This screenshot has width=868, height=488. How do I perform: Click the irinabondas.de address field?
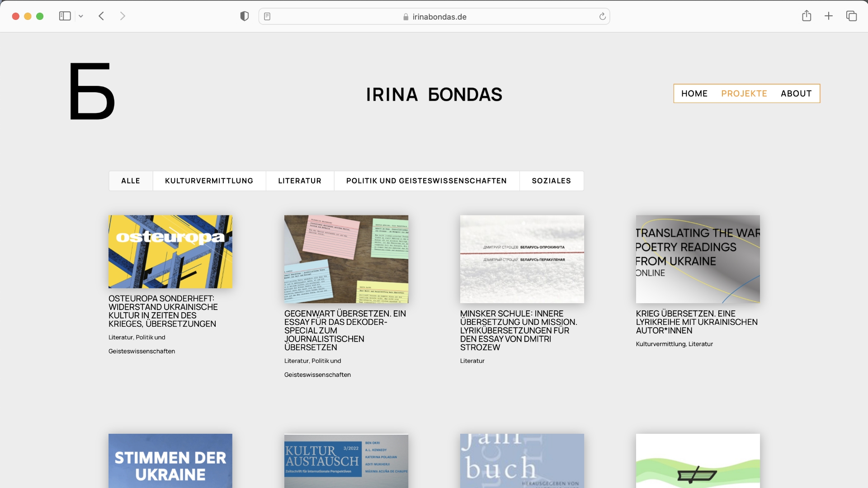[434, 17]
